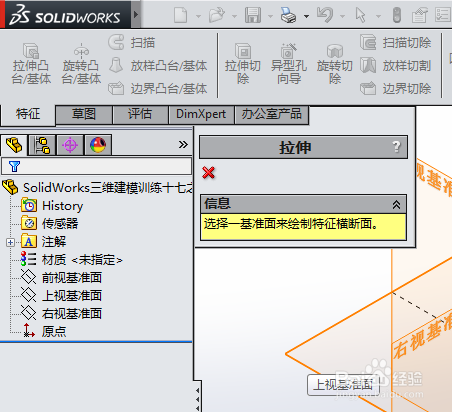The height and width of the screenshot is (412, 452).
Task: Open the Select tool dropdown arrow
Action: tap(378, 16)
